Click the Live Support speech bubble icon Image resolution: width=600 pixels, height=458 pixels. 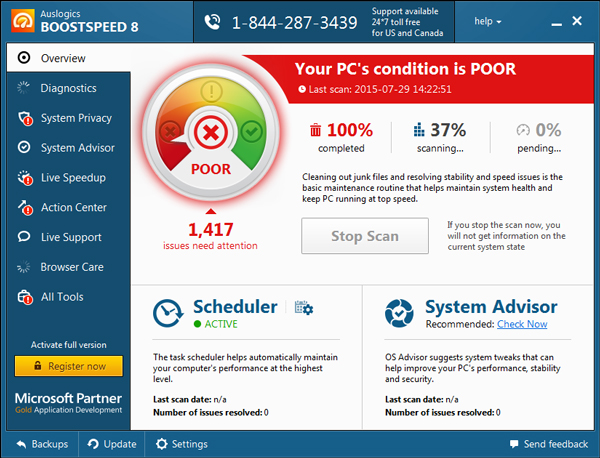(x=24, y=237)
